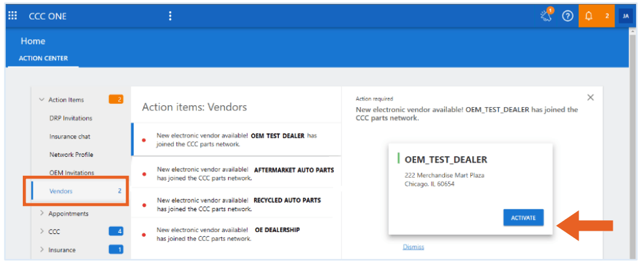This screenshot has height=270, width=644.
Task: Open the apps grid launcher icon
Action: (12, 16)
